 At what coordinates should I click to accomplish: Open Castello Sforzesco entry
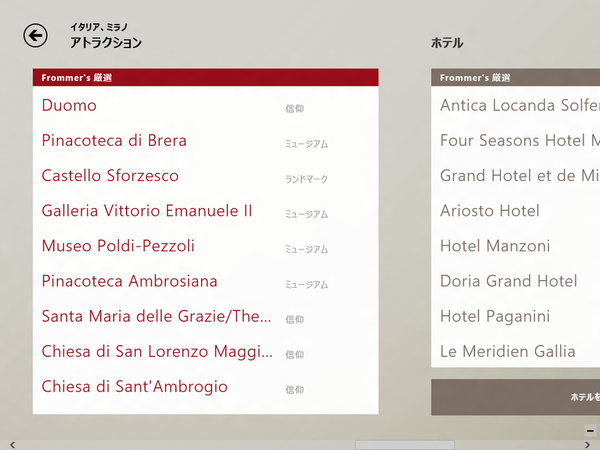pos(110,176)
